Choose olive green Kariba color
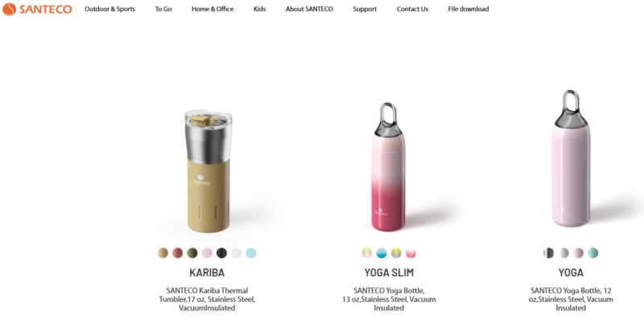 point(192,253)
